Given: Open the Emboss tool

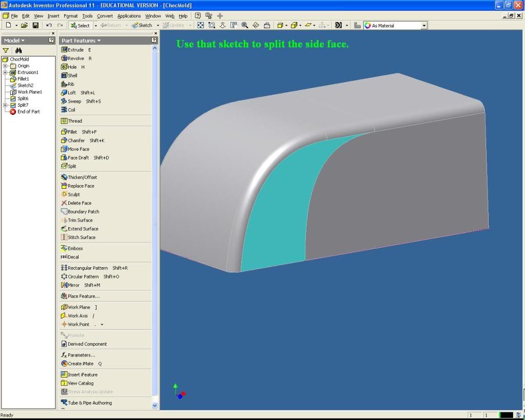Looking at the screenshot, I should tap(74, 248).
